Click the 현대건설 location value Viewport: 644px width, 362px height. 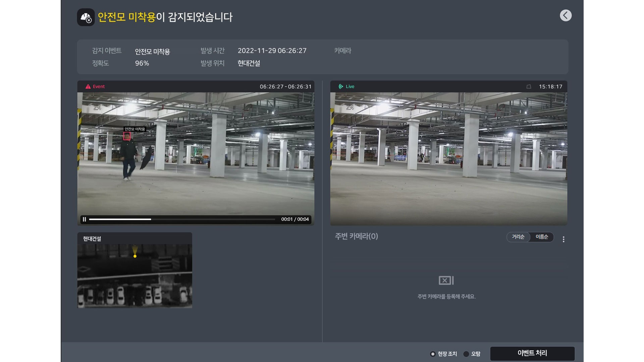[x=249, y=63]
